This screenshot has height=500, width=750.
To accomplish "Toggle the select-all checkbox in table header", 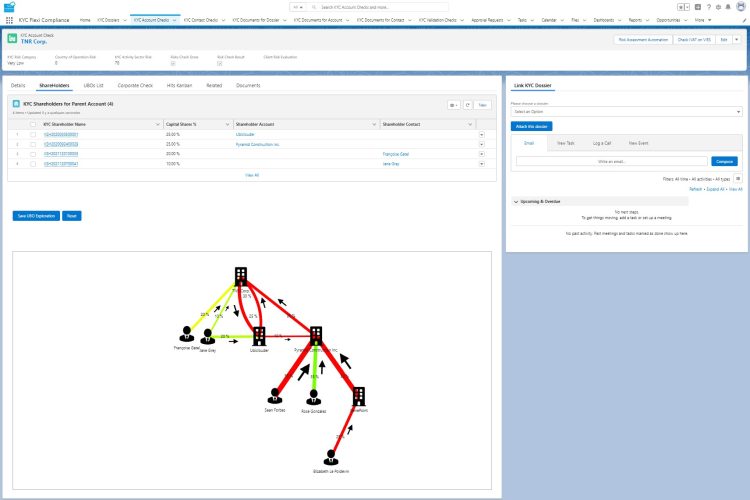I will click(33, 124).
